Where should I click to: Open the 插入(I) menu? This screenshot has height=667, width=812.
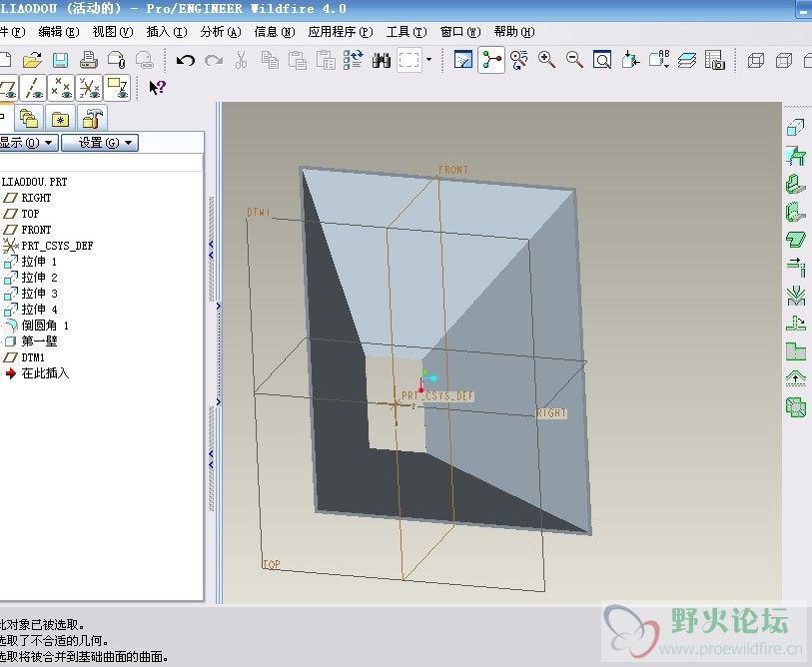coord(166,32)
